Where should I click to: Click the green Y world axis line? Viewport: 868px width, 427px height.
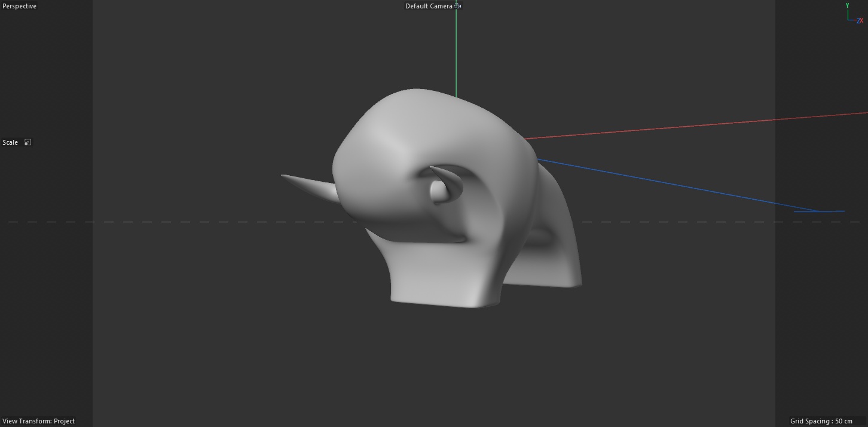[x=456, y=54]
